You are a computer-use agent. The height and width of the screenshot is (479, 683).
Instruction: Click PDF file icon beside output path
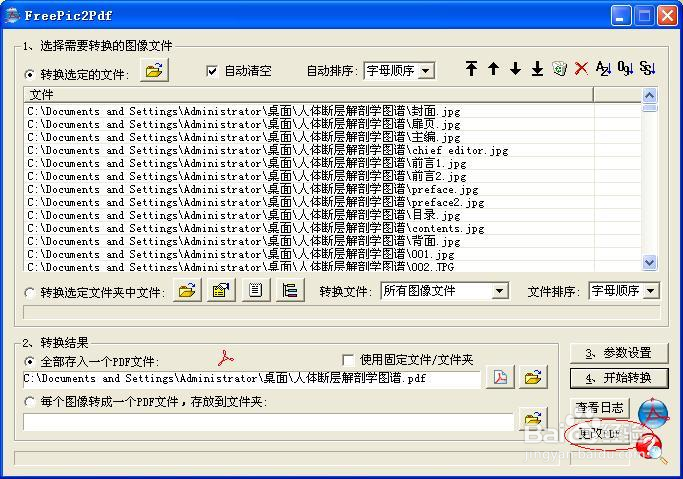pyautogui.click(x=500, y=377)
